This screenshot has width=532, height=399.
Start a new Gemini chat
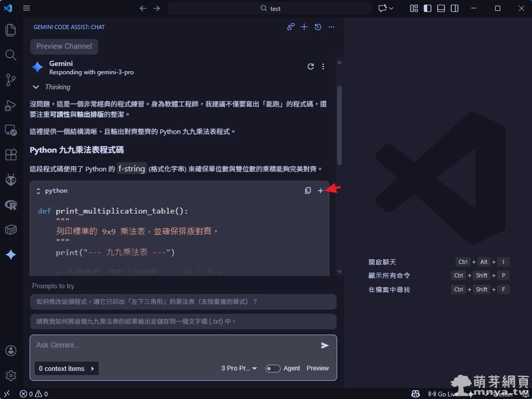tap(304, 27)
